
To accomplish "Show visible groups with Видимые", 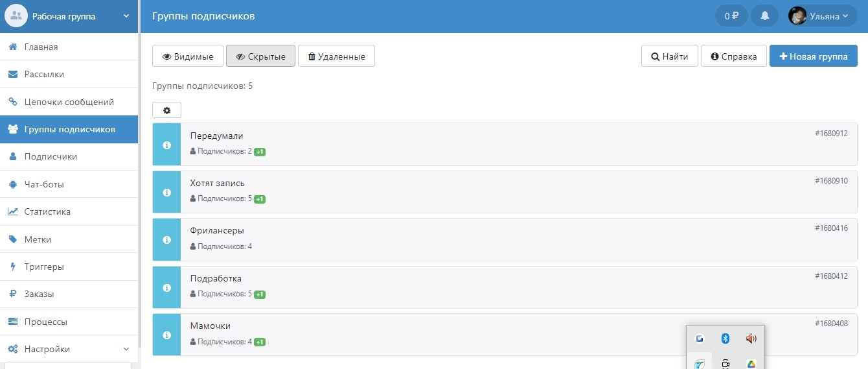I will 188,56.
